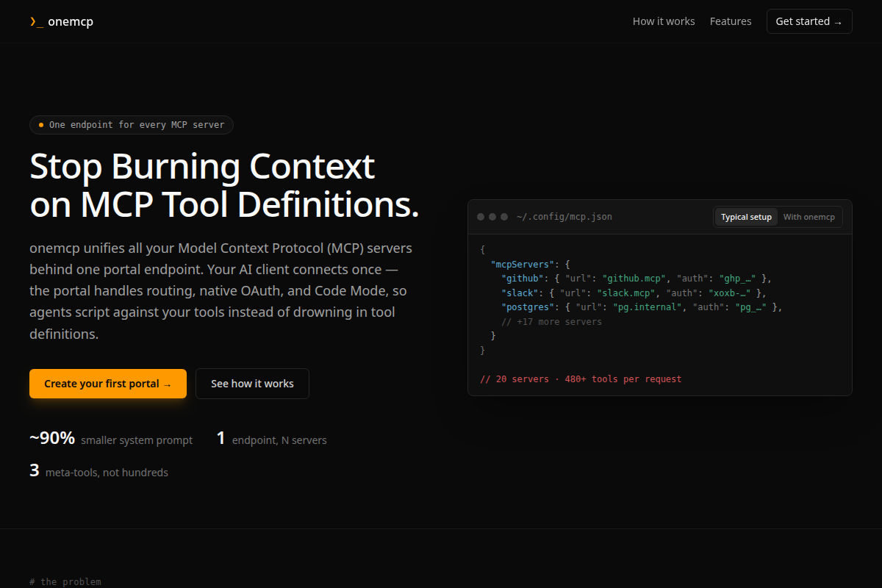Screen dimensions: 882x588
Task: Click the onemcp terminal prompt logo icon
Action: coord(36,21)
